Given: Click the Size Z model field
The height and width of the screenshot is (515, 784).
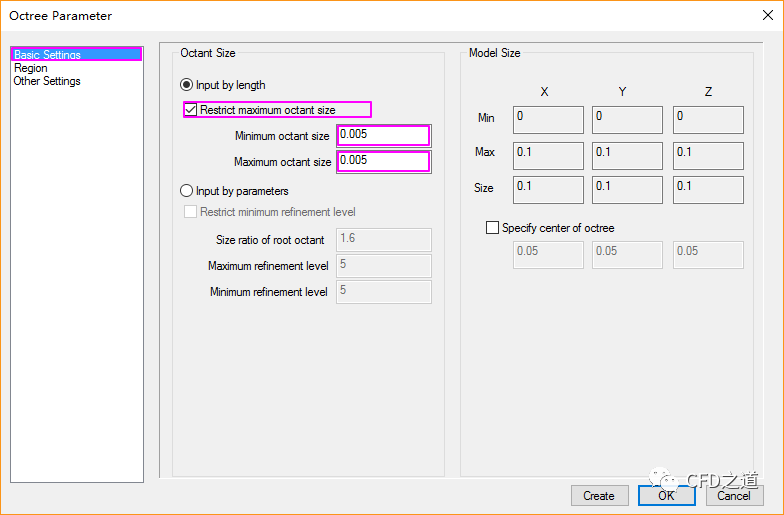Looking at the screenshot, I should (708, 189).
